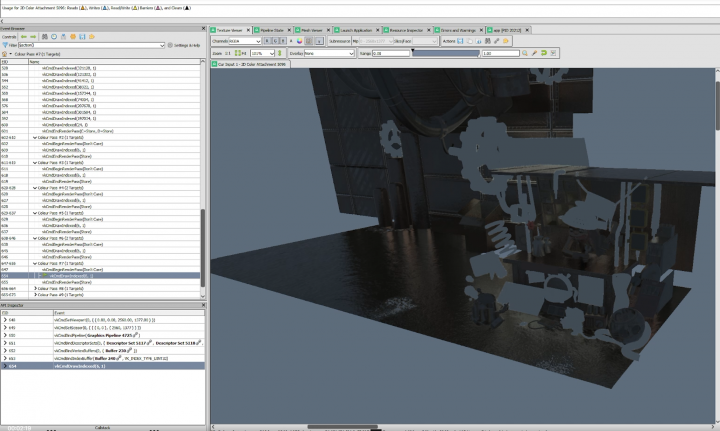Click the green reset range arrow icon
The image size is (720, 431).
tap(544, 53)
